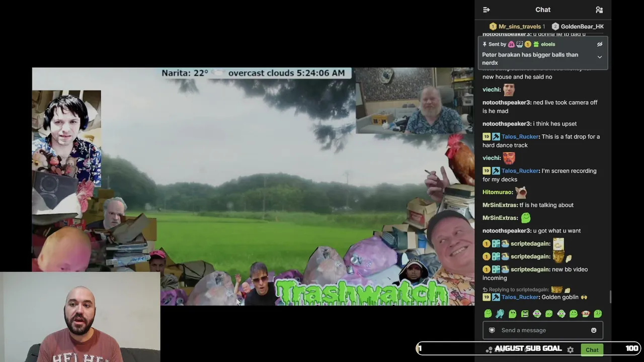
Task: Click the chat identity shield icon
Action: tap(492, 330)
